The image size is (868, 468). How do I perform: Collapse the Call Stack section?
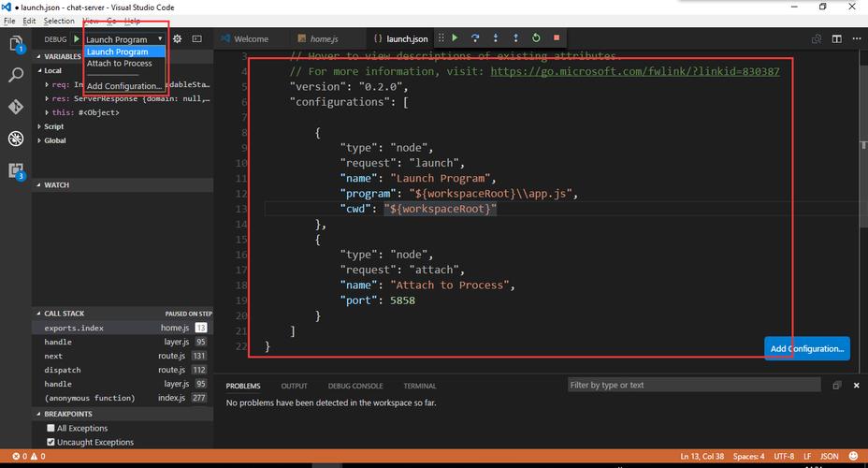[38, 314]
